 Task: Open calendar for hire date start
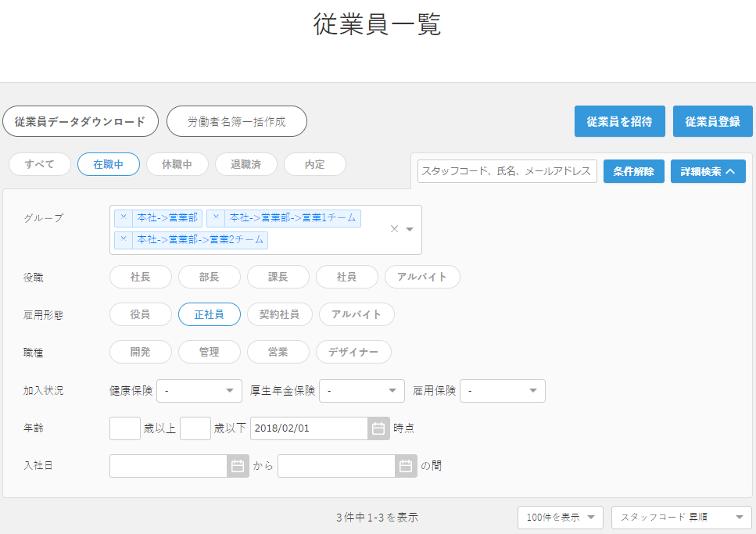(x=238, y=466)
